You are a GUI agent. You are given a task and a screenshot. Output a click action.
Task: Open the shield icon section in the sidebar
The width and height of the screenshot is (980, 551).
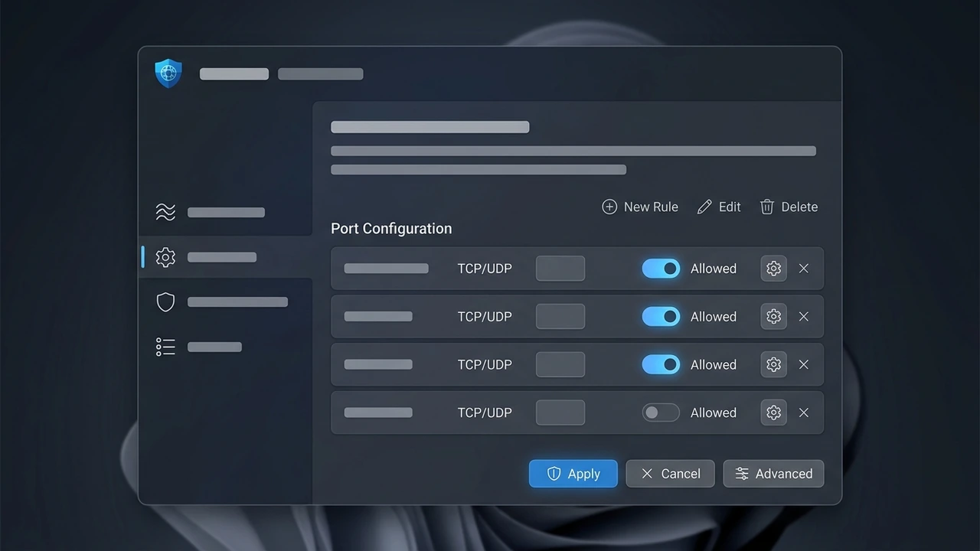(225, 302)
